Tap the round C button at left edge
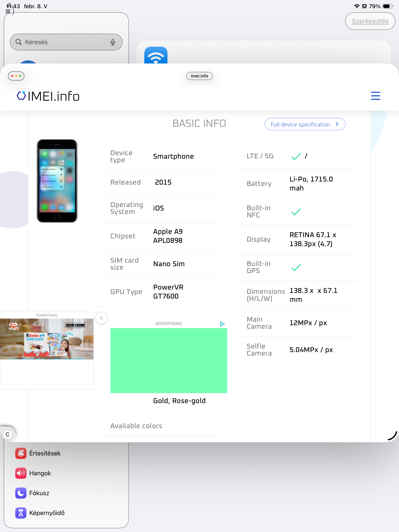 [8, 434]
